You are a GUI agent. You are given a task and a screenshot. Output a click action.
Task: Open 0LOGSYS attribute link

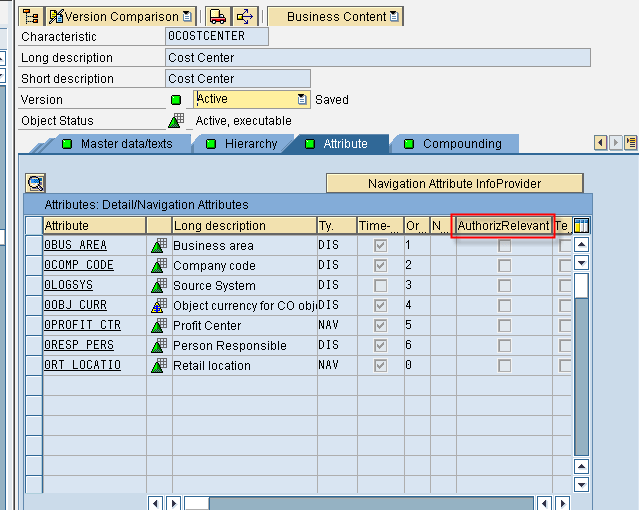tap(68, 285)
